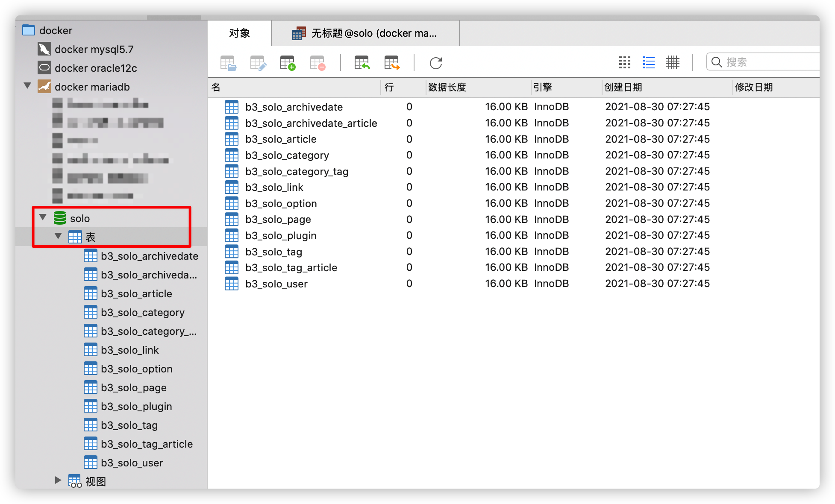Switch to the 对象 tab
The height and width of the screenshot is (504, 835).
tap(239, 33)
